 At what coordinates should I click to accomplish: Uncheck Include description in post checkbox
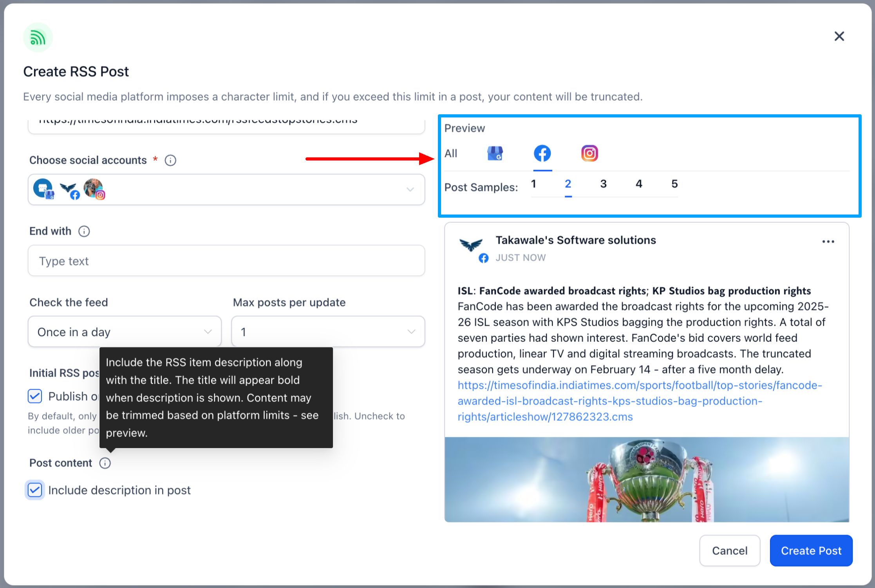click(x=35, y=490)
